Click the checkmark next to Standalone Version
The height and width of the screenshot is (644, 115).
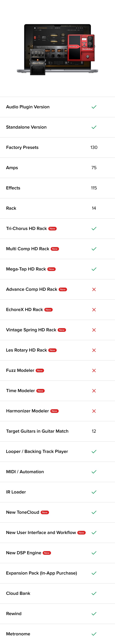click(x=94, y=127)
